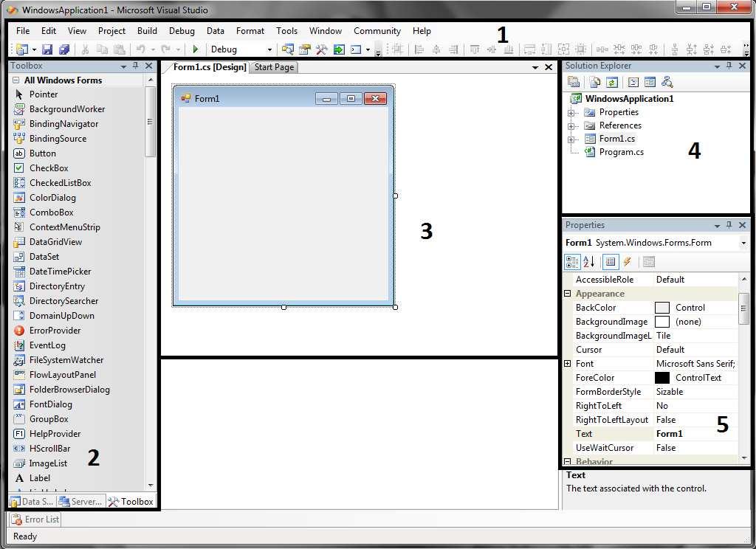Click the Undo arrow icon

click(141, 49)
